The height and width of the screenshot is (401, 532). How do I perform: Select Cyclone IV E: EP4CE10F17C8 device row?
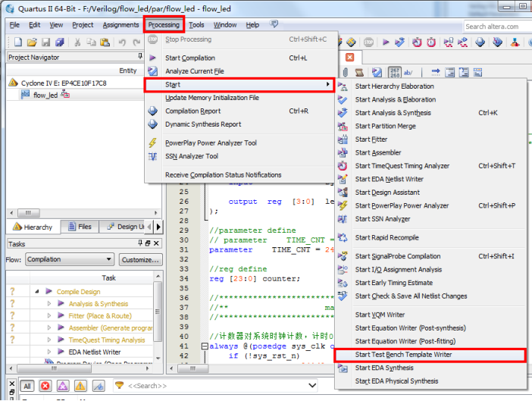click(64, 83)
